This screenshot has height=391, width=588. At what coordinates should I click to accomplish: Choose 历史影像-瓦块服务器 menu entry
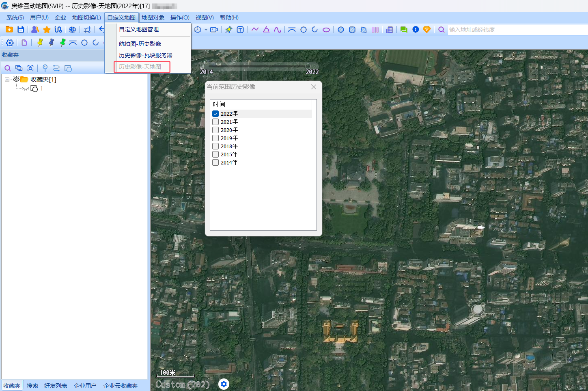tap(146, 55)
